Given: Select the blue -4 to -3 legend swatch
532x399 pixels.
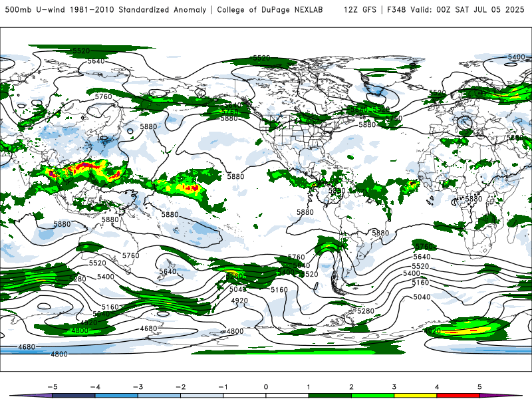Looking at the screenshot, I should (x=116, y=396).
